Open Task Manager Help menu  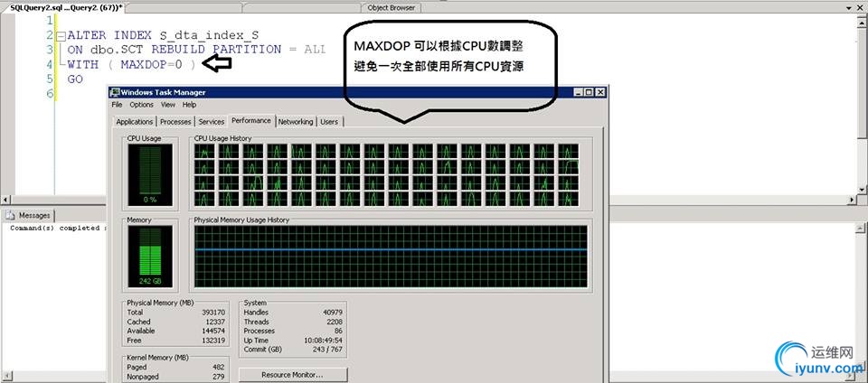[189, 105]
